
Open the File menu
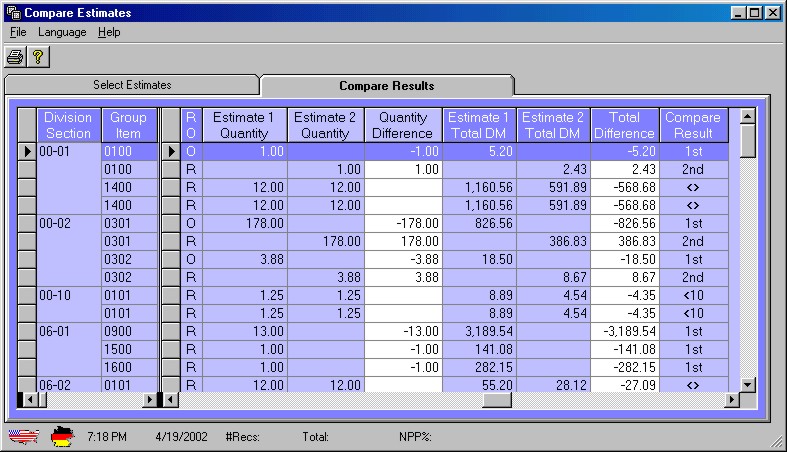[18, 32]
